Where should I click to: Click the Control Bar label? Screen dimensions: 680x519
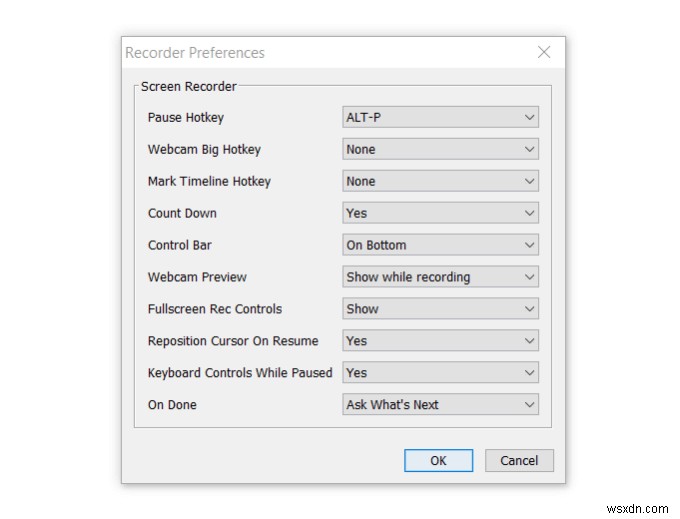tap(180, 245)
